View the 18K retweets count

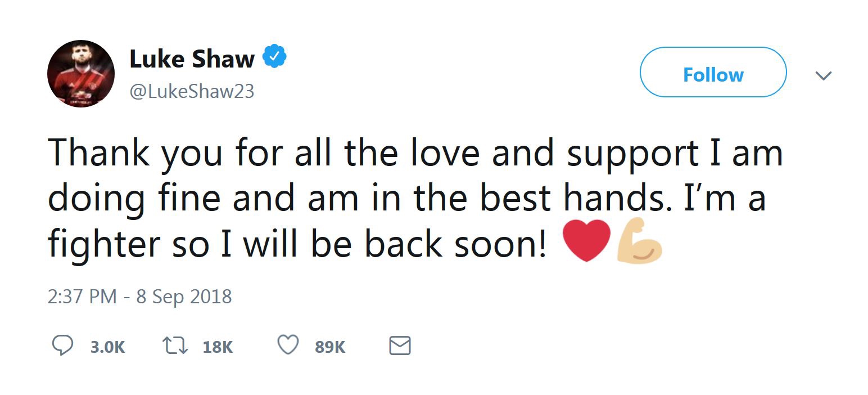(x=218, y=347)
